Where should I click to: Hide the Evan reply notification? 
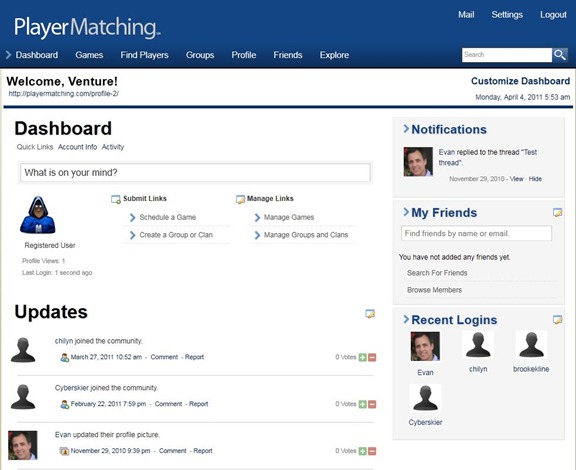click(x=535, y=179)
